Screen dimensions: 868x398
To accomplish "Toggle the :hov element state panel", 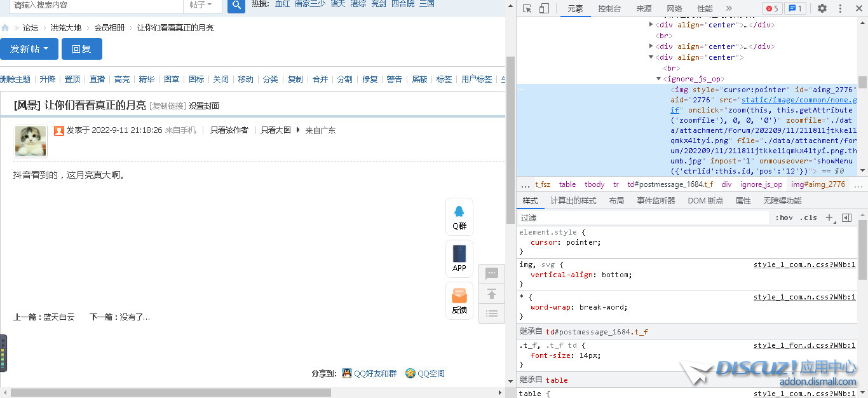I will 784,217.
